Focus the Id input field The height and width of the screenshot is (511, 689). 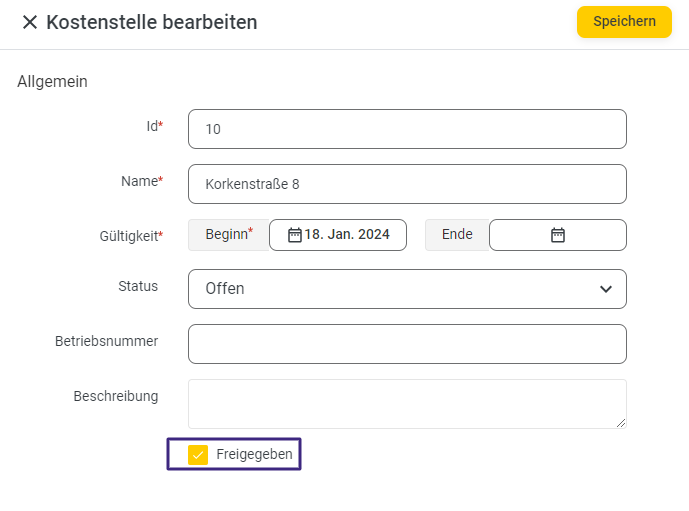pyautogui.click(x=407, y=129)
